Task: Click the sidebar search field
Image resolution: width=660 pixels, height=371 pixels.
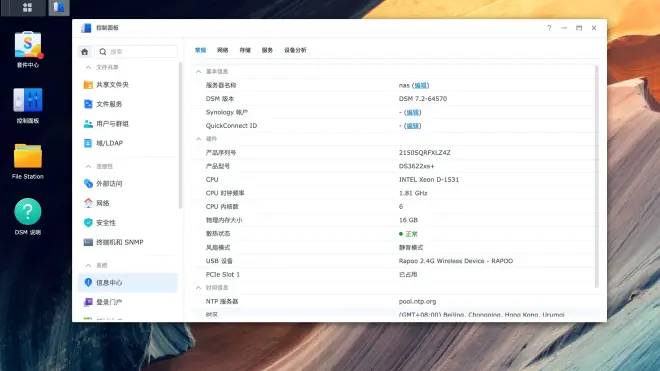Action: tap(136, 52)
